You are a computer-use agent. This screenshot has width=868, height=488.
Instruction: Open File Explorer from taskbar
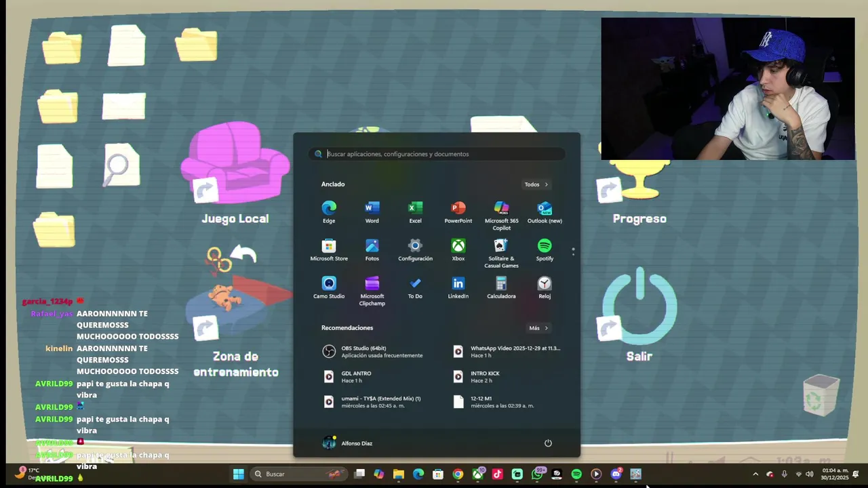[399, 474]
